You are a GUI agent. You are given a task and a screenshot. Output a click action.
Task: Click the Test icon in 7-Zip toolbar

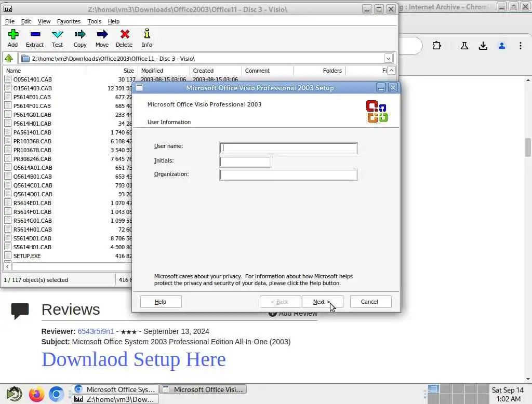click(x=57, y=34)
